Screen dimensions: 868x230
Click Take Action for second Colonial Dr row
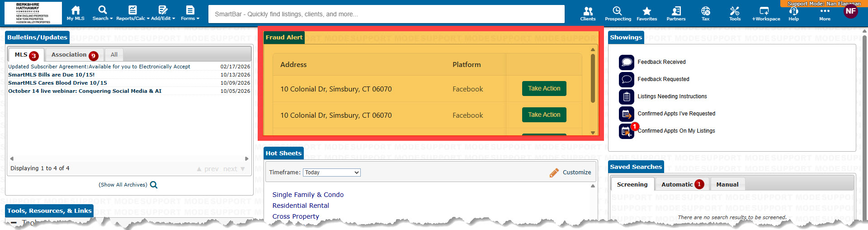[544, 115]
